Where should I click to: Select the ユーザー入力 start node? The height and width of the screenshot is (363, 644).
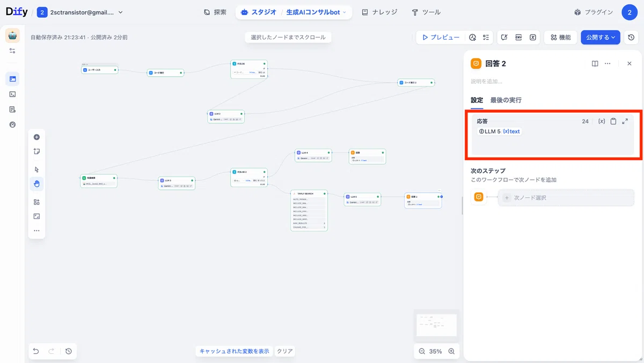[100, 70]
